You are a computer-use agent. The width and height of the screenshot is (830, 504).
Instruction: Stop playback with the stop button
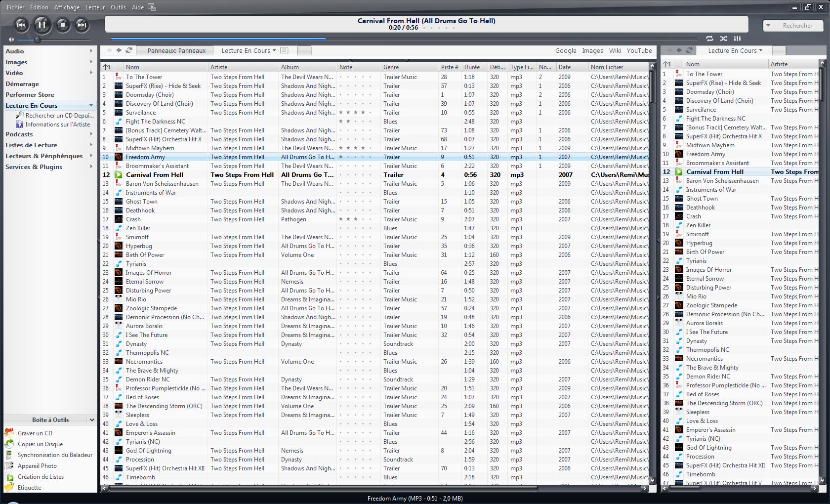click(x=62, y=25)
